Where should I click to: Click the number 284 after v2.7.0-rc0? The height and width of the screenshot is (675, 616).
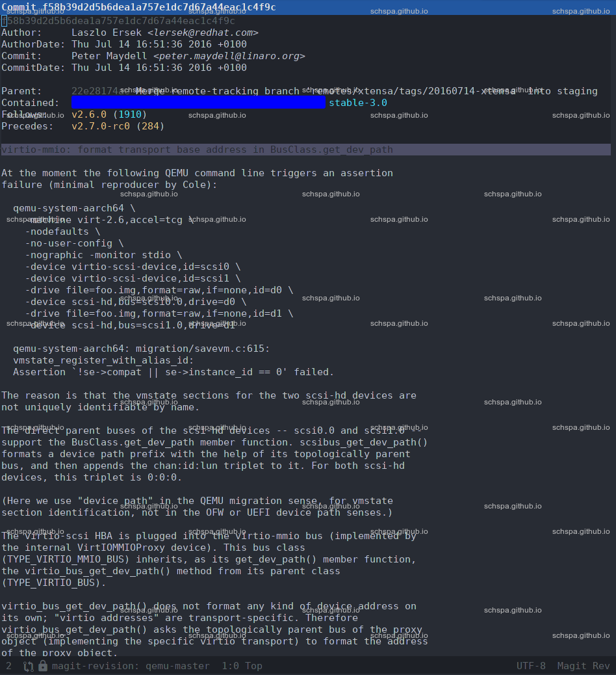coord(150,126)
